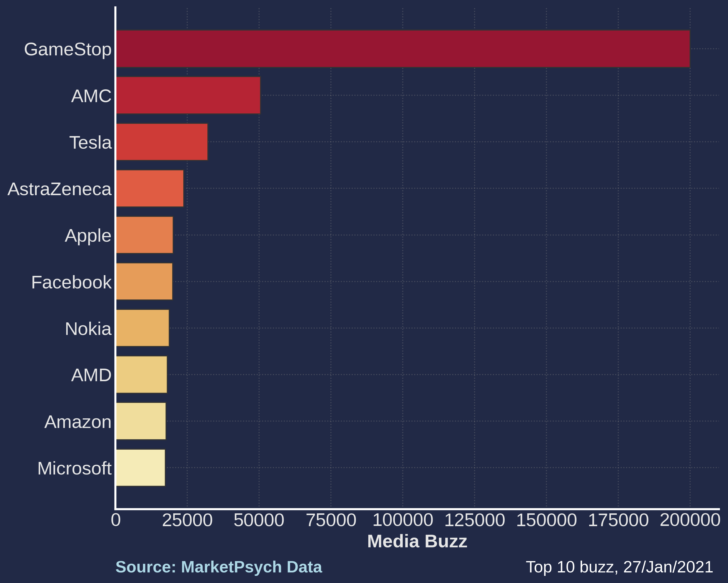Image resolution: width=728 pixels, height=583 pixels.
Task: Click the AMD bar
Action: tap(141, 375)
